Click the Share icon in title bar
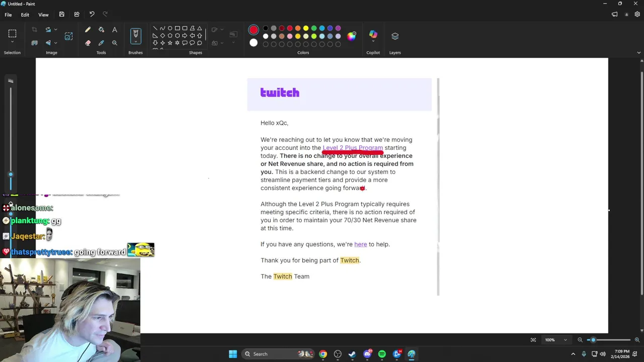 pyautogui.click(x=76, y=15)
